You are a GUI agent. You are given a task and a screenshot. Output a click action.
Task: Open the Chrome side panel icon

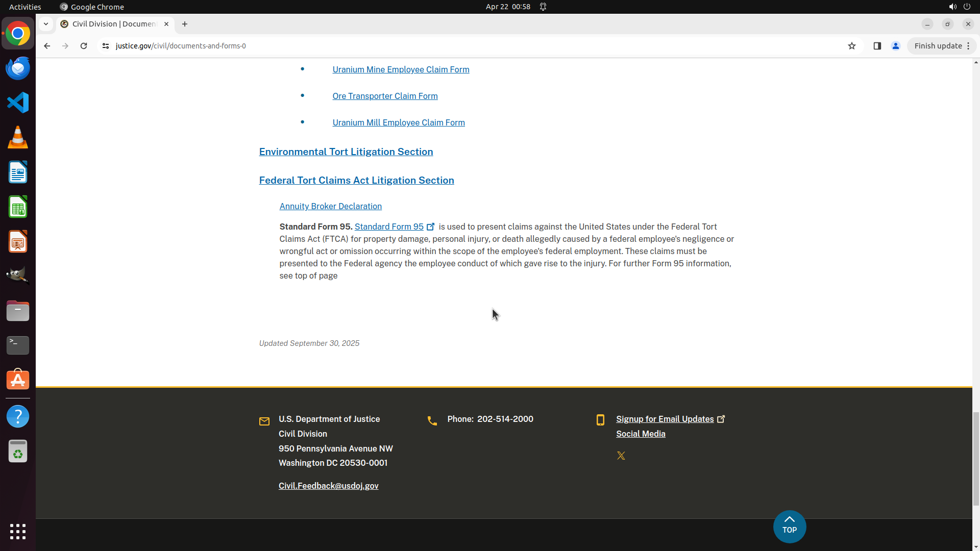877,46
